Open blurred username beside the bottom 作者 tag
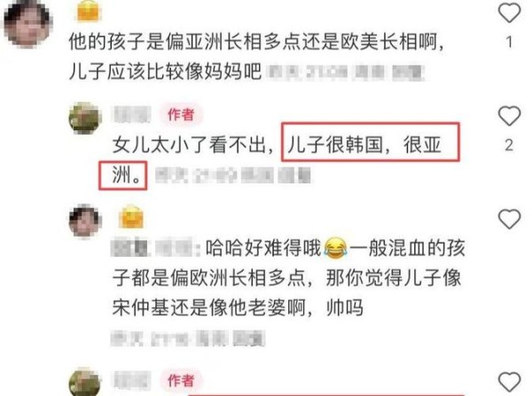The height and width of the screenshot is (396, 532). click(x=131, y=380)
